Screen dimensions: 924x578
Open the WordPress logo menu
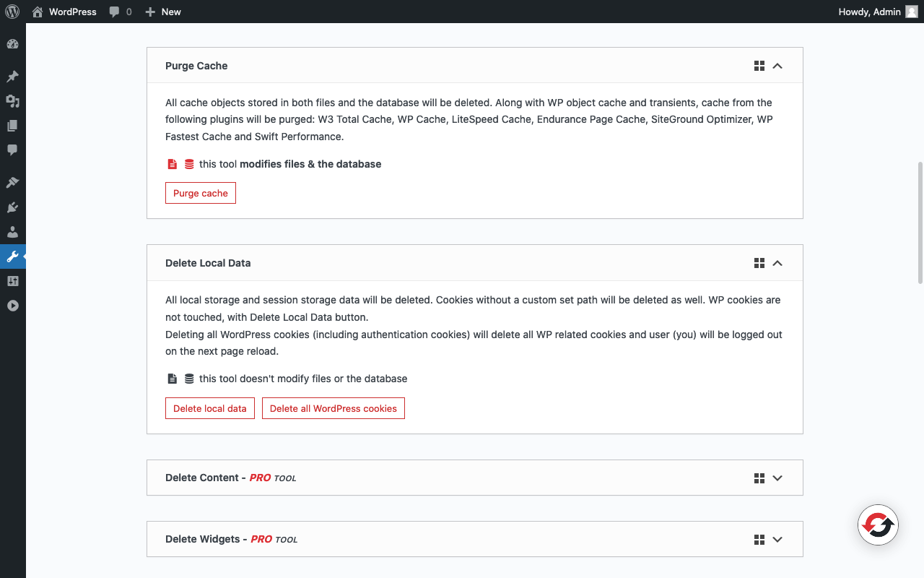tap(12, 12)
